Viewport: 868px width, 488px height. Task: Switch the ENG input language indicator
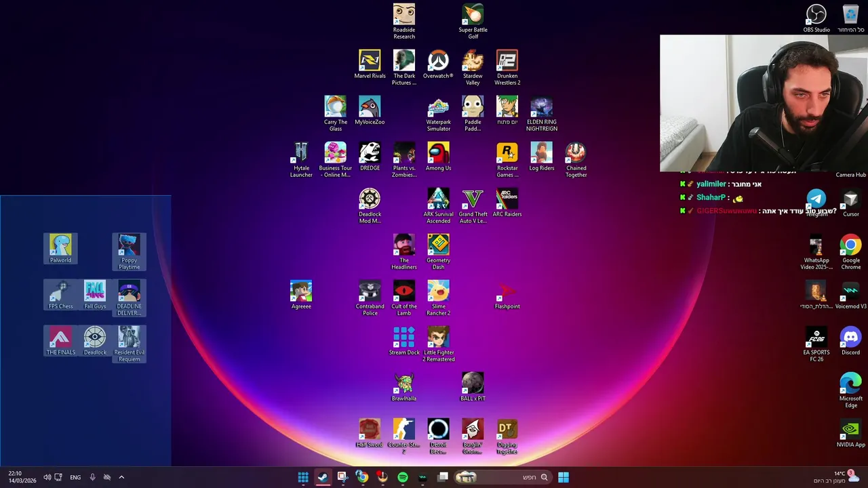(75, 477)
